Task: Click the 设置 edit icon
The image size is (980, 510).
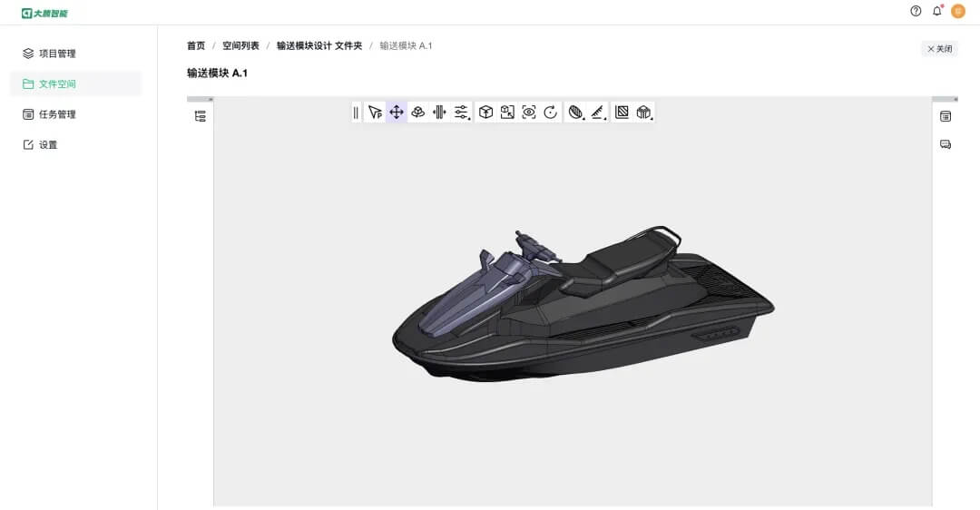Action: tap(28, 144)
